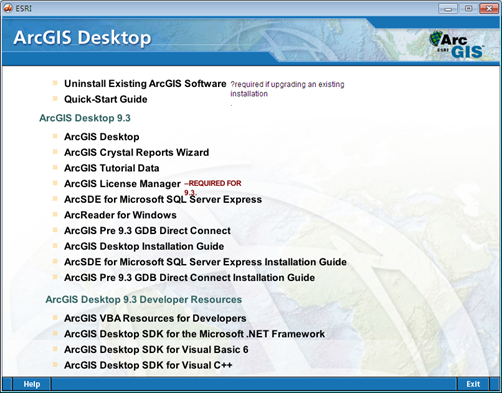Click 'ArcGIS Desktop 9.3 Developer Resources' heading

[144, 299]
